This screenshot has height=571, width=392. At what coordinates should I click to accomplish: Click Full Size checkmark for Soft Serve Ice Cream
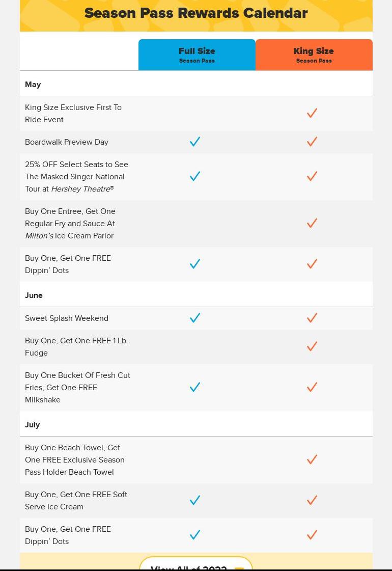[x=195, y=500]
